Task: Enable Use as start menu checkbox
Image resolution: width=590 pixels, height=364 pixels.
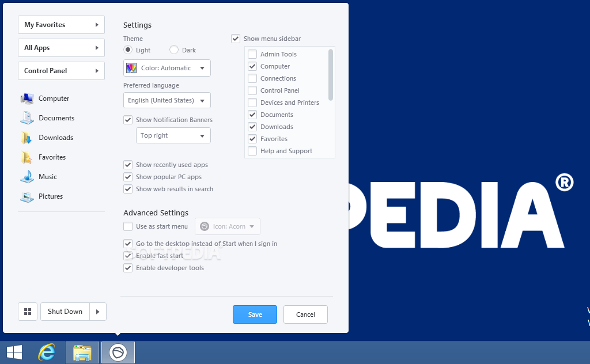Action: coord(128,226)
